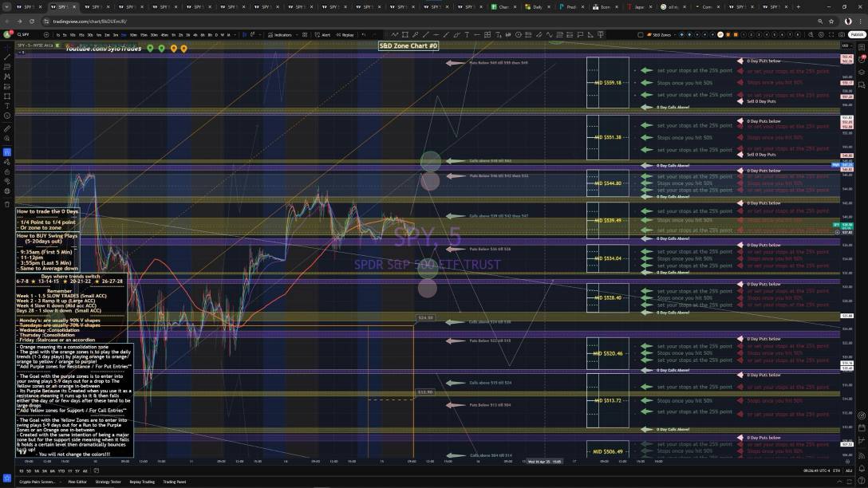Select the clock-circle drawing tool
868x488 pixels.
coord(519,34)
